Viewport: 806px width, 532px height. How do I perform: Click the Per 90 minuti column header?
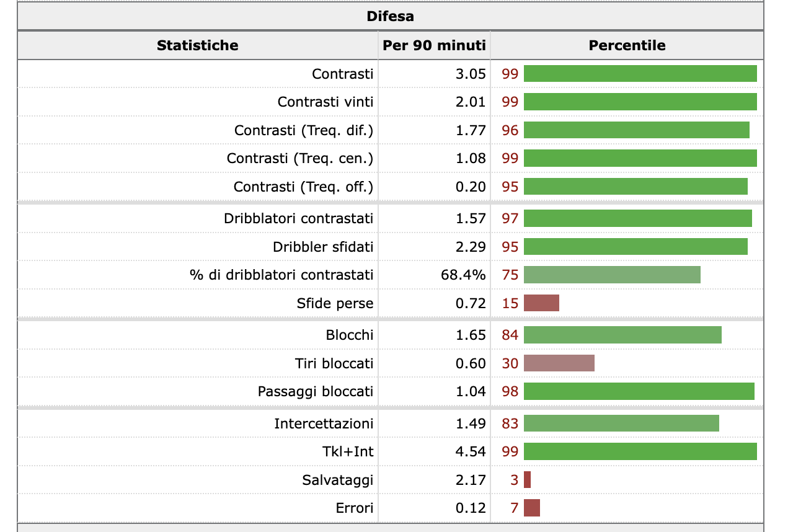click(x=434, y=45)
